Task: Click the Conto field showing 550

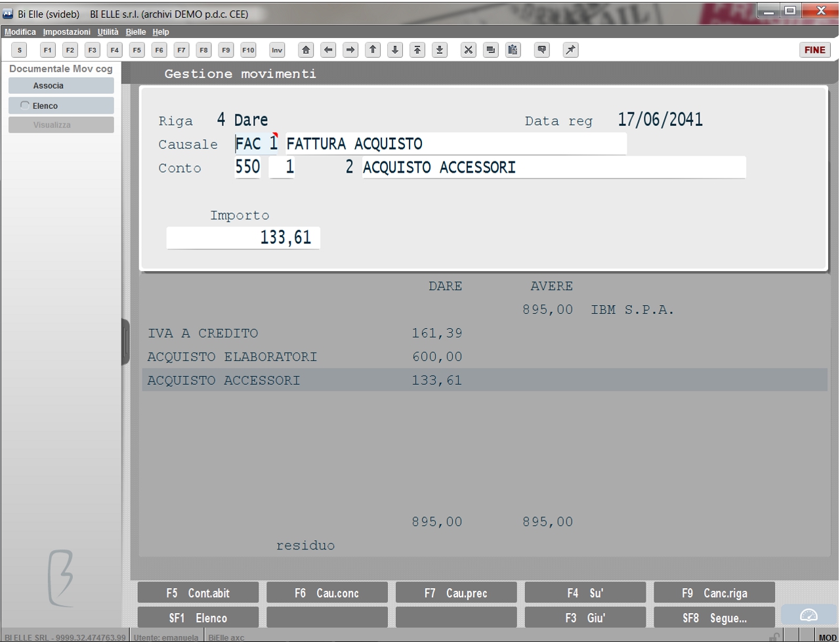Action: pyautogui.click(x=248, y=167)
